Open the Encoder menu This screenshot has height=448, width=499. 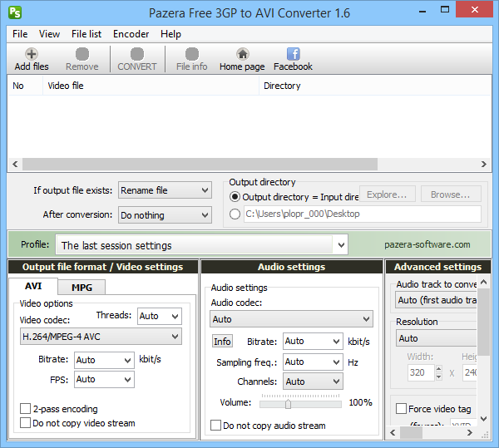(x=131, y=34)
